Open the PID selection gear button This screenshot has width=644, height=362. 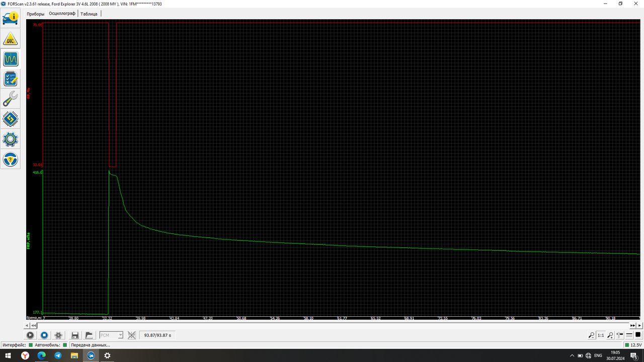pyautogui.click(x=58, y=335)
